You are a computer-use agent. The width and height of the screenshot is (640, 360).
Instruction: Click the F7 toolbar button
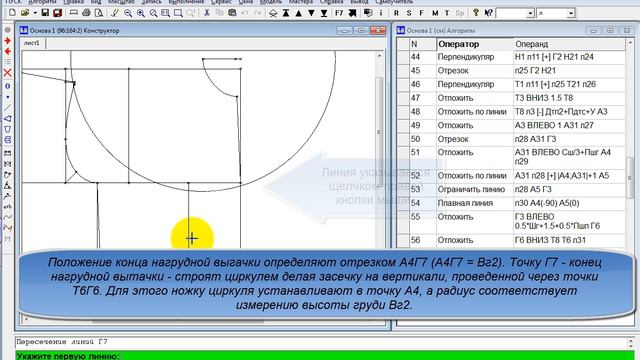coord(339,13)
